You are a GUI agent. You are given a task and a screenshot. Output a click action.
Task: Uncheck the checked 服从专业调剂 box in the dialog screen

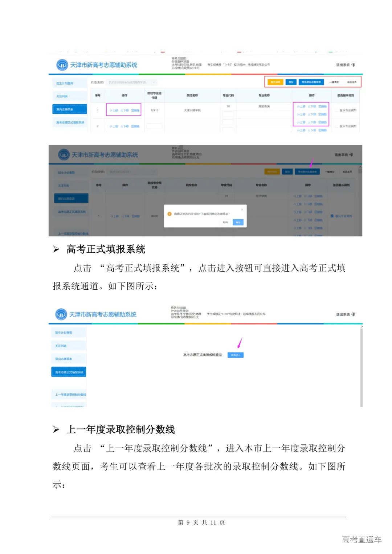[x=332, y=216]
